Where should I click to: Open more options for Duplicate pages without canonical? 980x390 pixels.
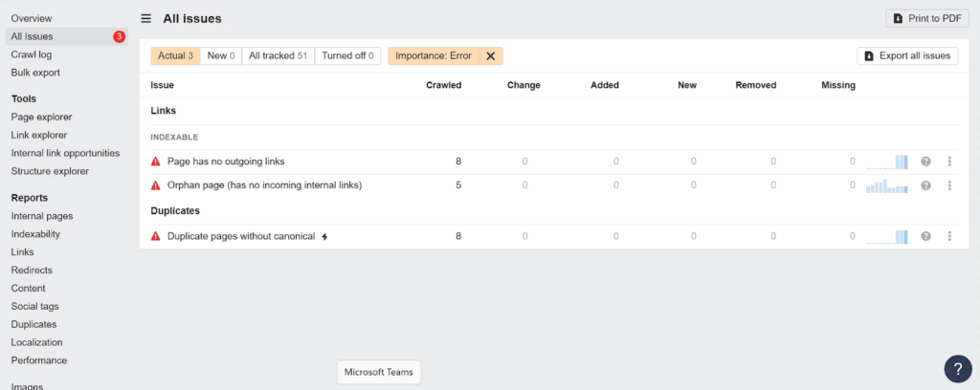pos(949,236)
